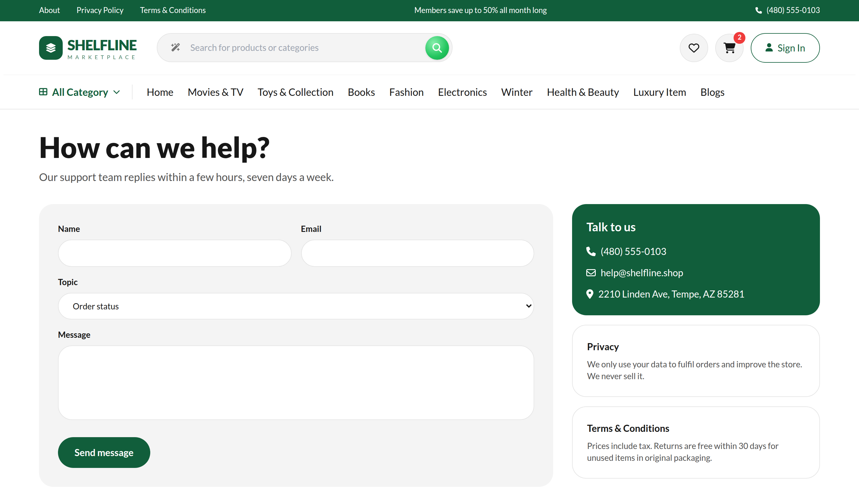
Task: Expand the All Category dropdown
Action: coord(80,92)
